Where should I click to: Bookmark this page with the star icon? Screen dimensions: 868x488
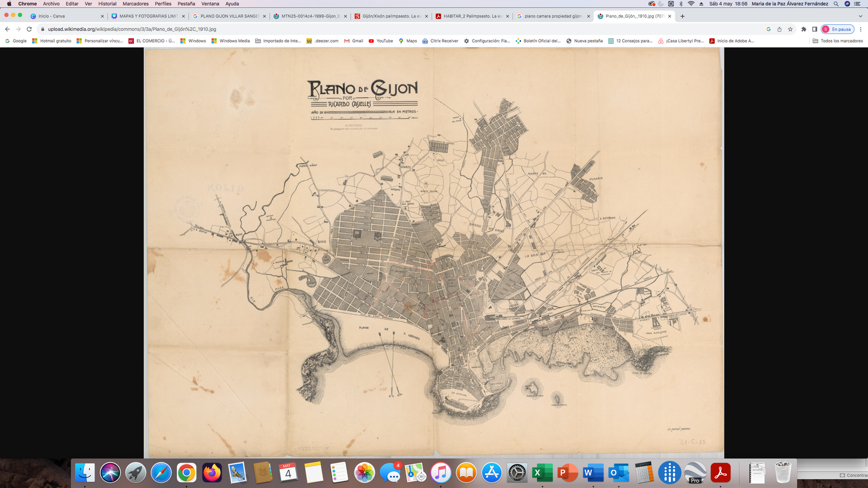(790, 29)
